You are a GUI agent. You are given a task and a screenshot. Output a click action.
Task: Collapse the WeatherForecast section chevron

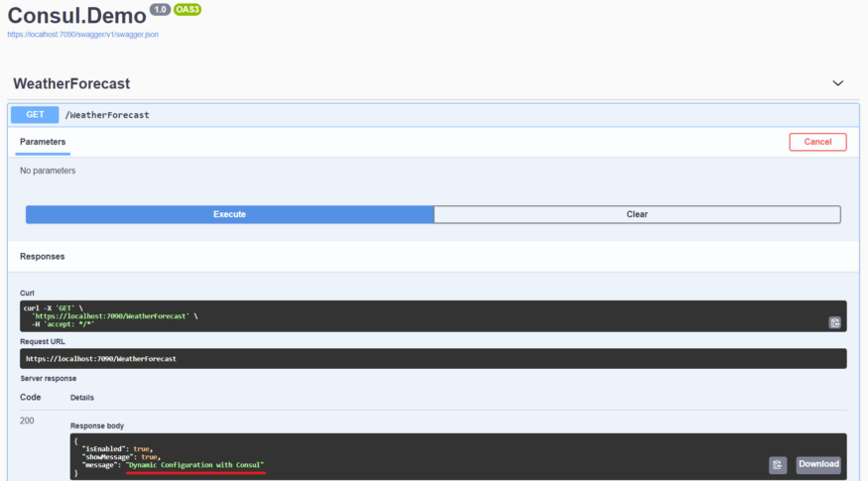pyautogui.click(x=837, y=83)
